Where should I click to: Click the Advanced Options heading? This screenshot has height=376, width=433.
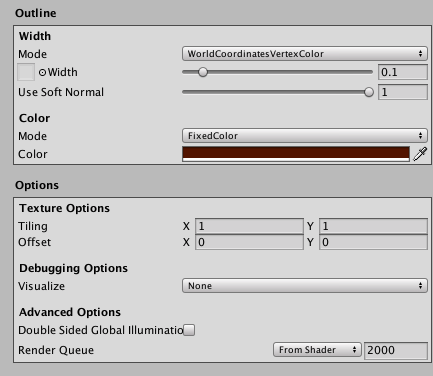[70, 312]
